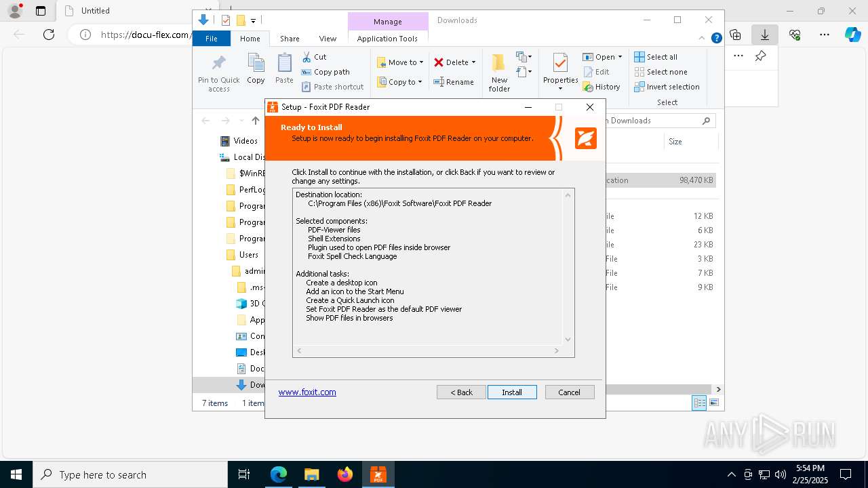Refresh the Edge browser page
Image resolution: width=868 pixels, height=488 pixels.
tap(49, 35)
